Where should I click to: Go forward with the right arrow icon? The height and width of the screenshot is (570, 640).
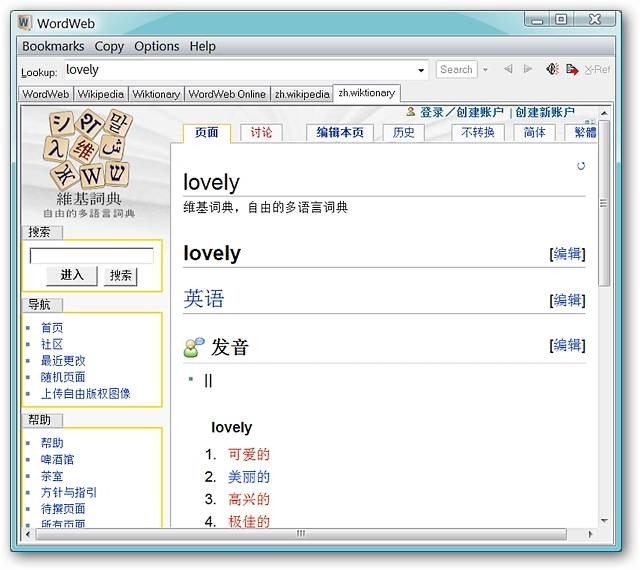pos(528,69)
